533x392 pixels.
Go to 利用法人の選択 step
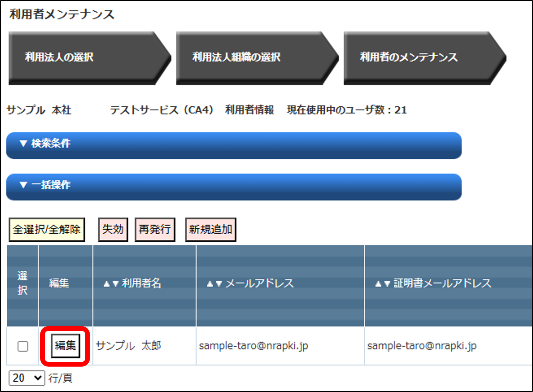(87, 58)
